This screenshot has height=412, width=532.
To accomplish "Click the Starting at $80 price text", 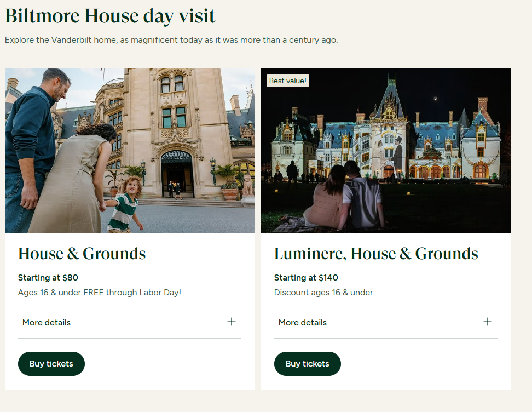I will [48, 277].
